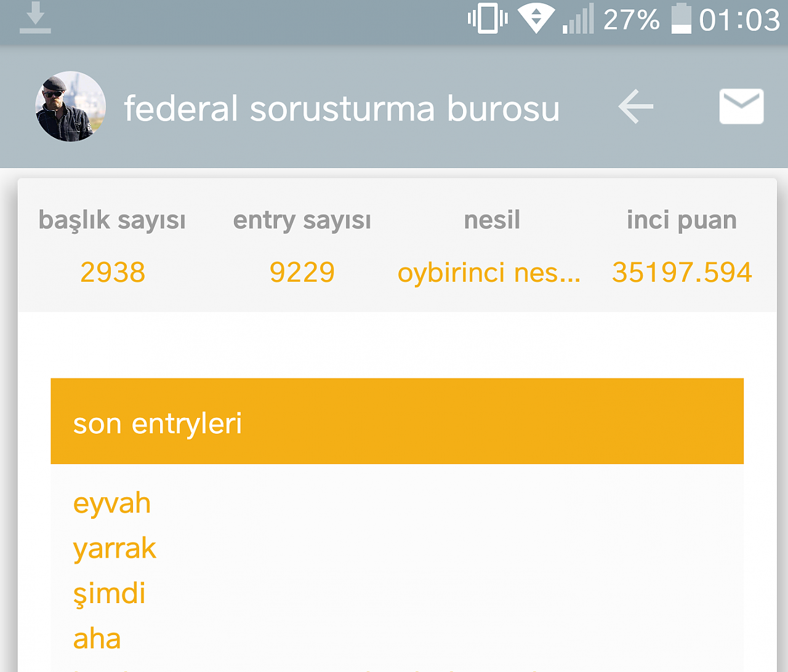
Task: Open the message envelope icon
Action: [x=741, y=106]
